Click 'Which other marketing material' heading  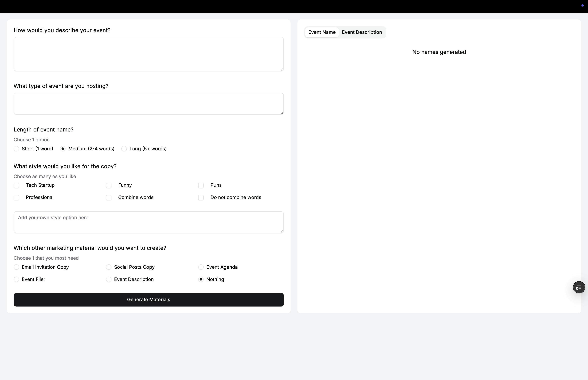(90, 248)
